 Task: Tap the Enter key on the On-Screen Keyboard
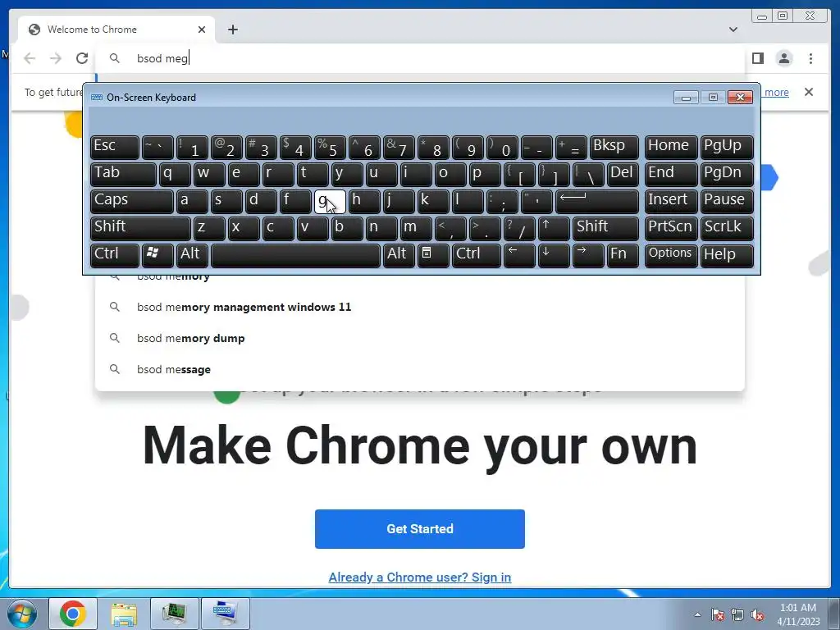click(x=597, y=202)
